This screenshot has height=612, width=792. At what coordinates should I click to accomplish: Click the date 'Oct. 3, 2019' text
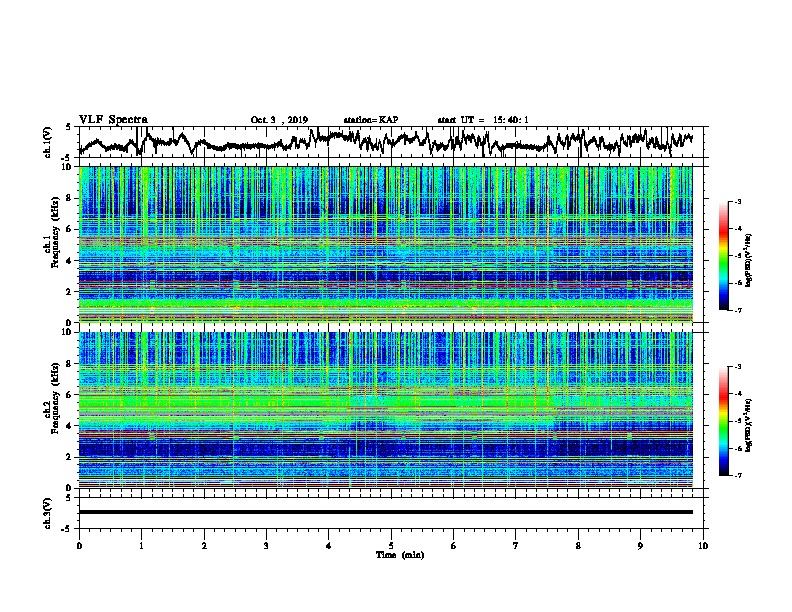pos(279,120)
